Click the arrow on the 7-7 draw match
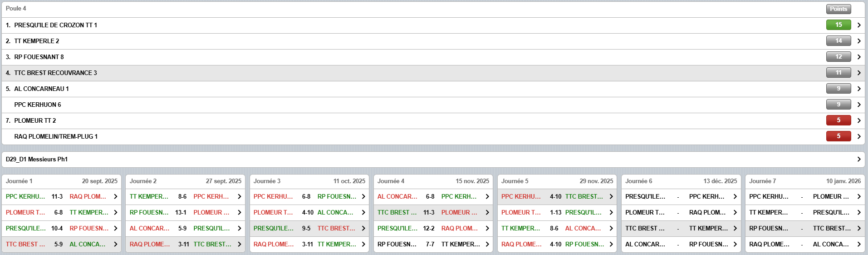 487,244
